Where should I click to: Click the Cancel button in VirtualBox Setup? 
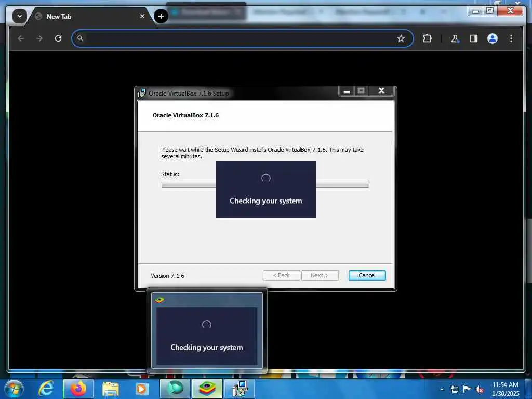point(367,275)
